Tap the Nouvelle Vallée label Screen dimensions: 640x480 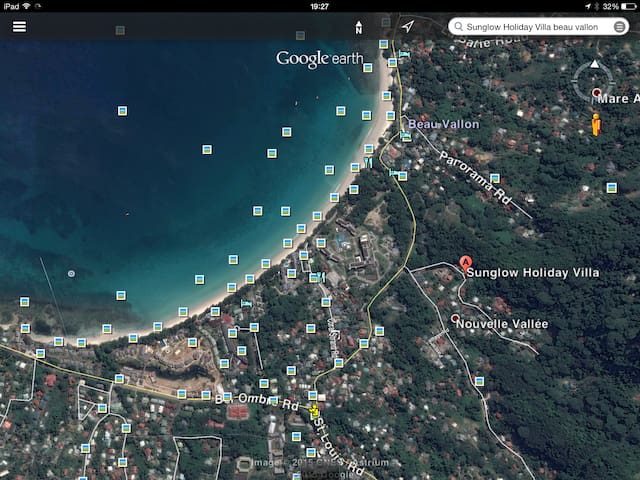[502, 324]
